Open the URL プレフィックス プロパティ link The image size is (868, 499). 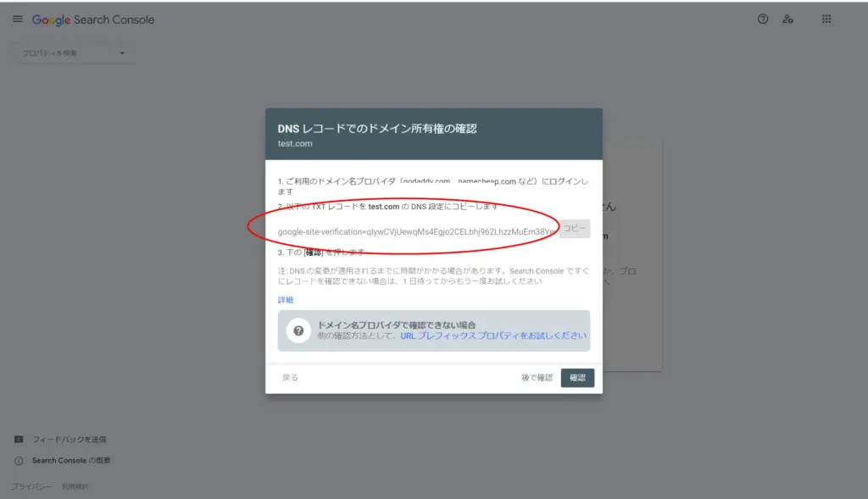tap(493, 335)
